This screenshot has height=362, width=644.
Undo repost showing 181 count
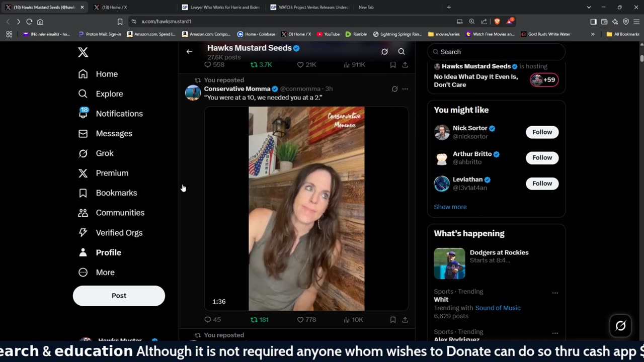(x=260, y=320)
